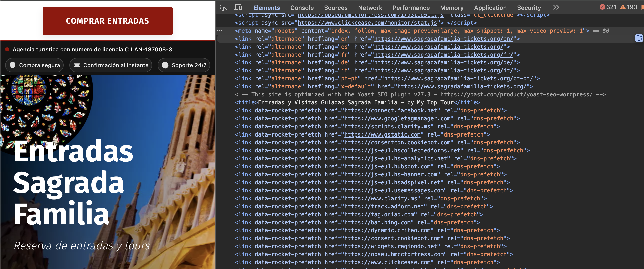This screenshot has height=269, width=644.
Task: Open the sagradafamilia-tickets.org/pt-pt/ link
Action: (459, 78)
